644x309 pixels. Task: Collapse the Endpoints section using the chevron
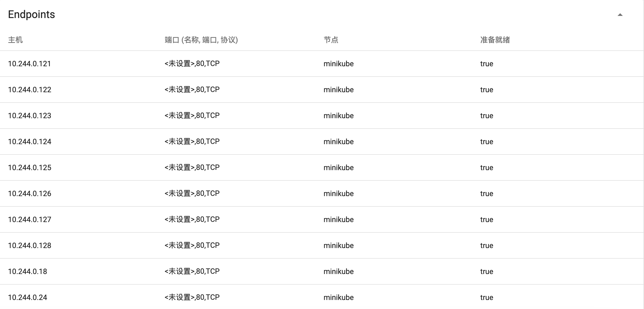coord(620,15)
